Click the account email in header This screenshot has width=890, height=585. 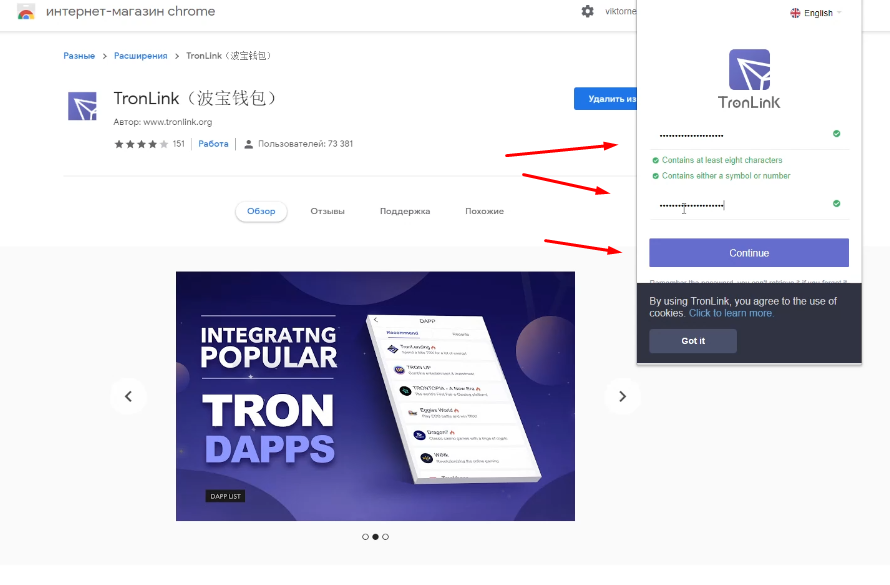pyautogui.click(x=620, y=11)
